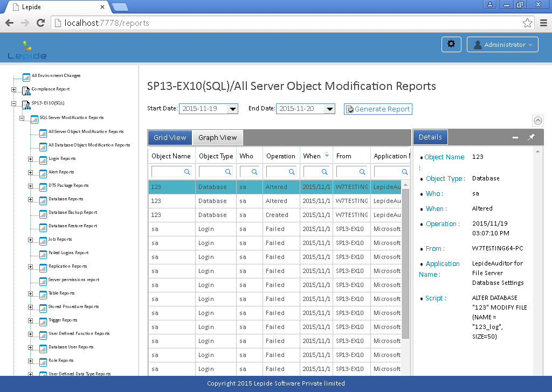Image resolution: width=552 pixels, height=392 pixels.
Task: Expand the Table Reports node
Action: (30, 293)
